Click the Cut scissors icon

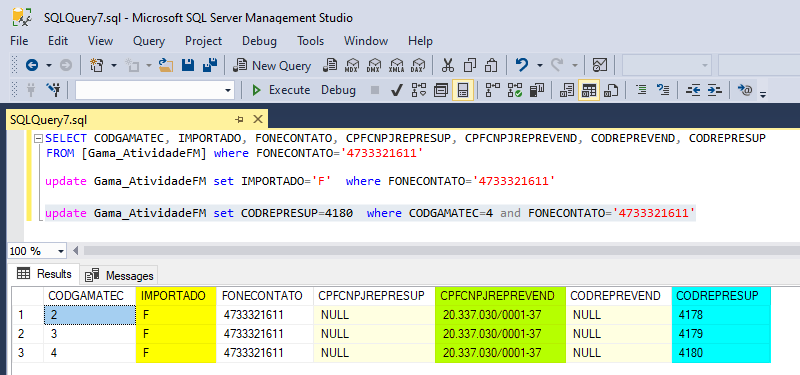(448, 65)
